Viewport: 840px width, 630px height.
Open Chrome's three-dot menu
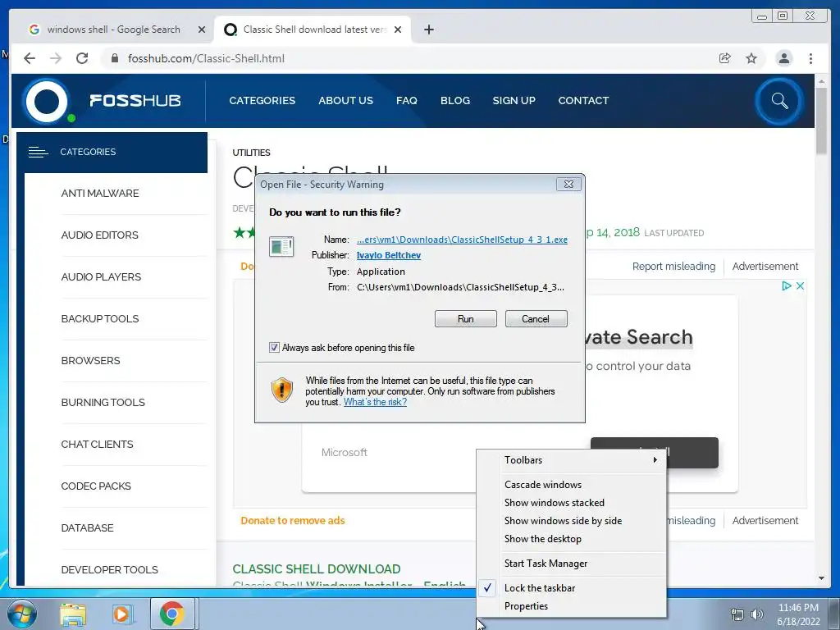(810, 58)
